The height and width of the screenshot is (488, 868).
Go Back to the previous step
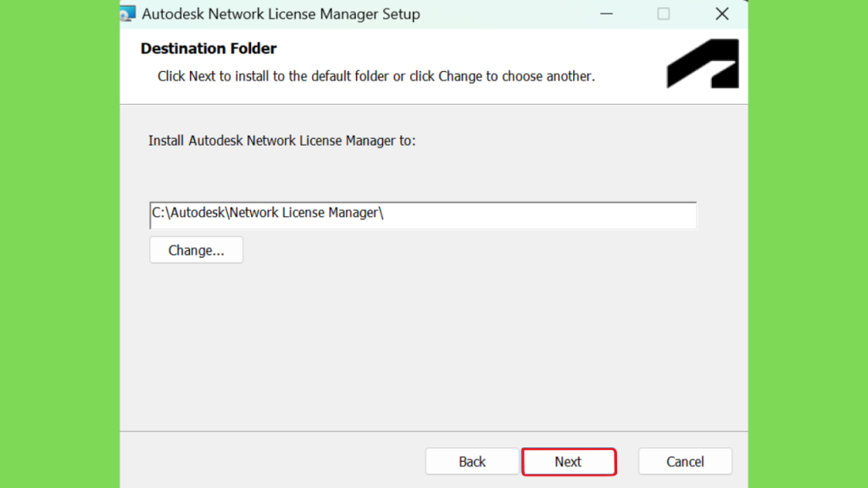[472, 462]
